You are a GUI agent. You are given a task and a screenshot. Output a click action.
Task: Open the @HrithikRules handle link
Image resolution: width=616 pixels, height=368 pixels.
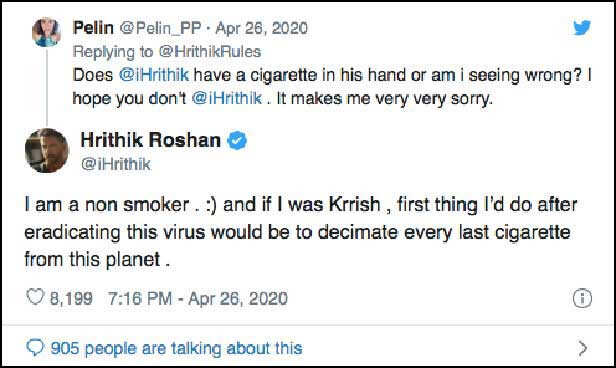pyautogui.click(x=210, y=52)
